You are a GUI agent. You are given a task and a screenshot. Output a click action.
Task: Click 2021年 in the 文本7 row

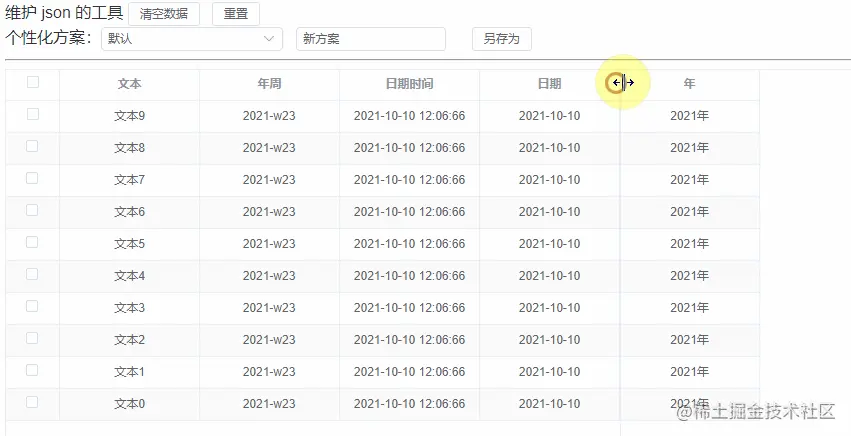[x=689, y=180]
